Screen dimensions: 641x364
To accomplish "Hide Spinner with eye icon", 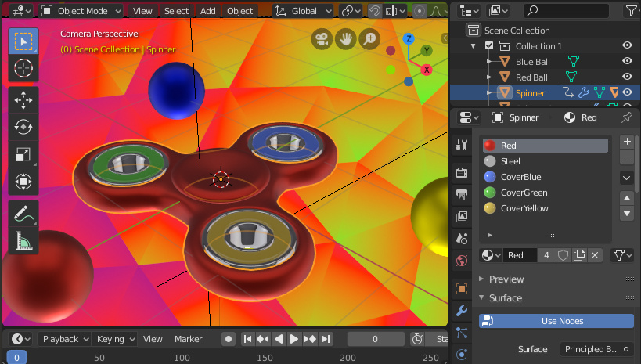I will 627,92.
